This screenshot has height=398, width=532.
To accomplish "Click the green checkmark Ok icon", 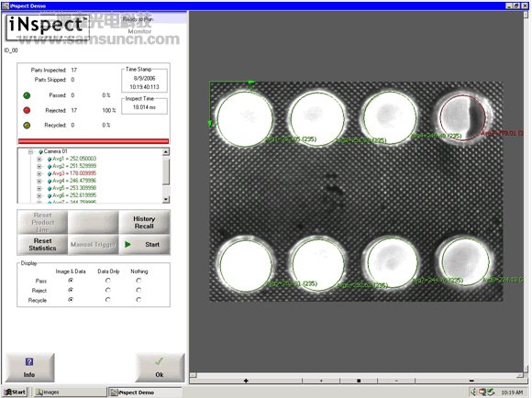I will pyautogui.click(x=159, y=361).
